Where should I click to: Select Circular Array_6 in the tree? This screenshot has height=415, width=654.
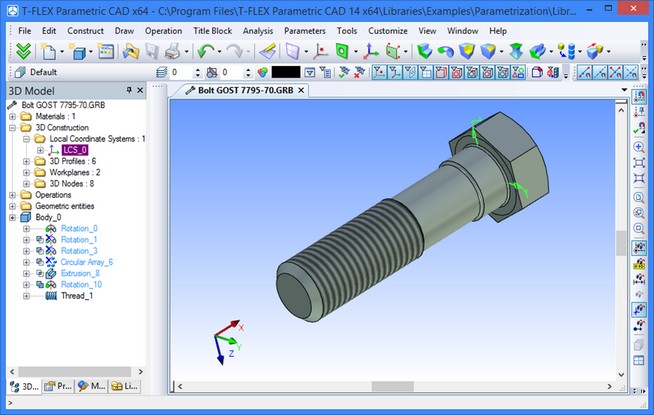click(87, 262)
